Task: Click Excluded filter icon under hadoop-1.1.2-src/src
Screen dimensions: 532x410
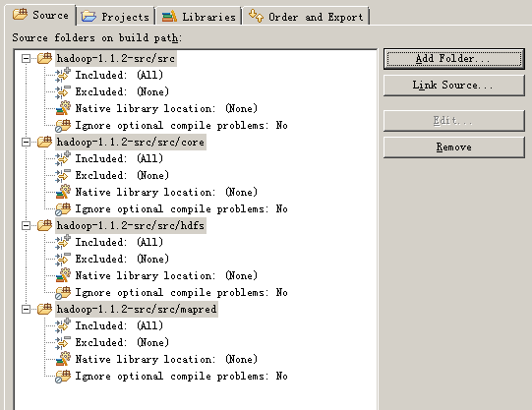Action: [63, 91]
